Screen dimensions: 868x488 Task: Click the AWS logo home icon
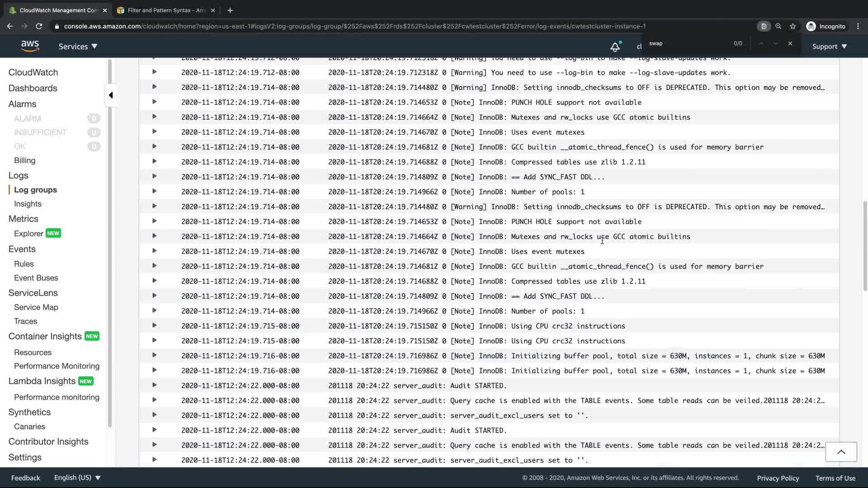coord(30,46)
